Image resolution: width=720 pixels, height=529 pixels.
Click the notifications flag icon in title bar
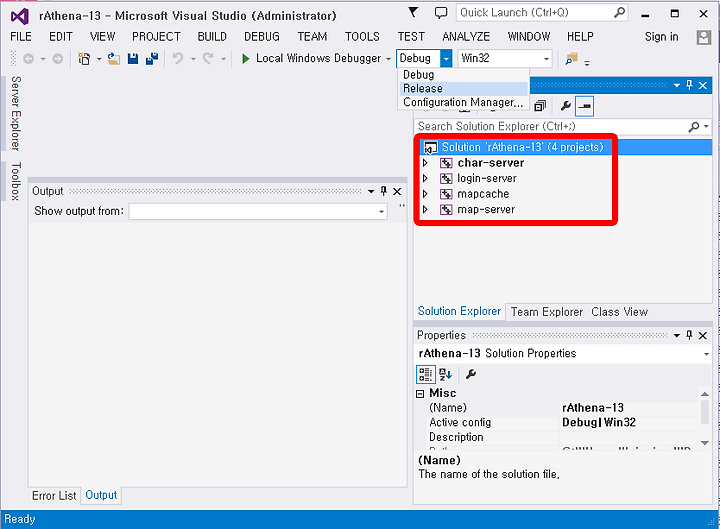[x=413, y=12]
